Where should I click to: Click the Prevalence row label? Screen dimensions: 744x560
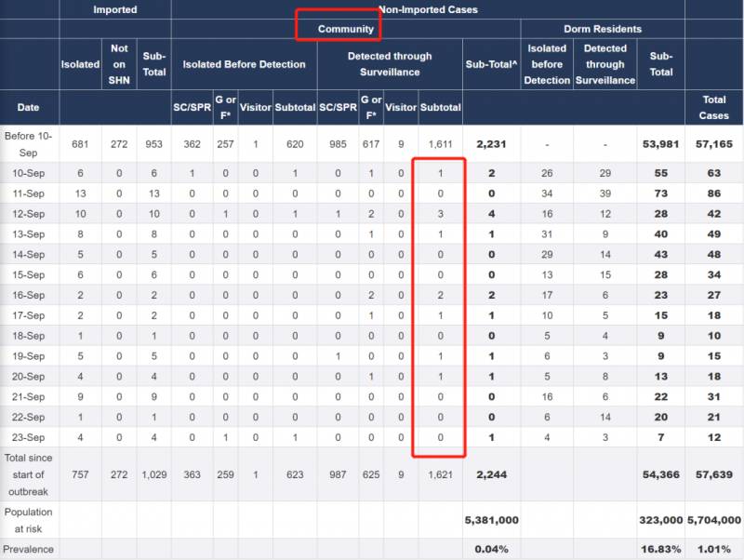pyautogui.click(x=29, y=549)
